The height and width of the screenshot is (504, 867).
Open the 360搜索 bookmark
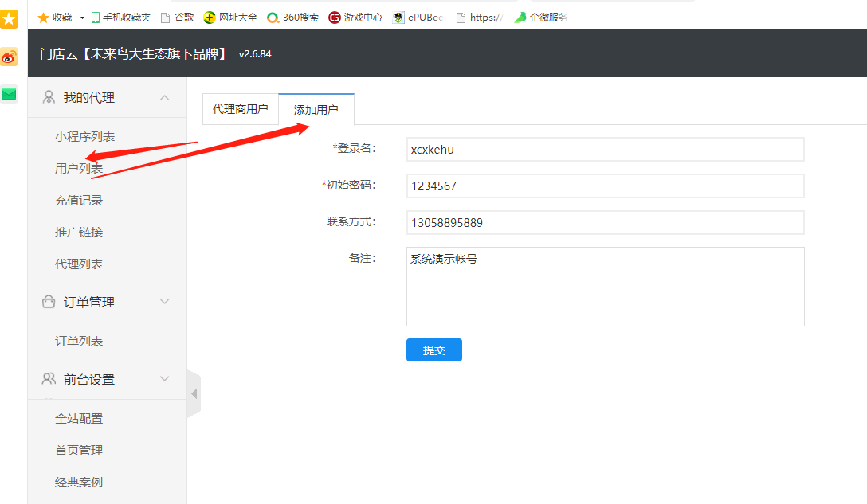tap(292, 18)
